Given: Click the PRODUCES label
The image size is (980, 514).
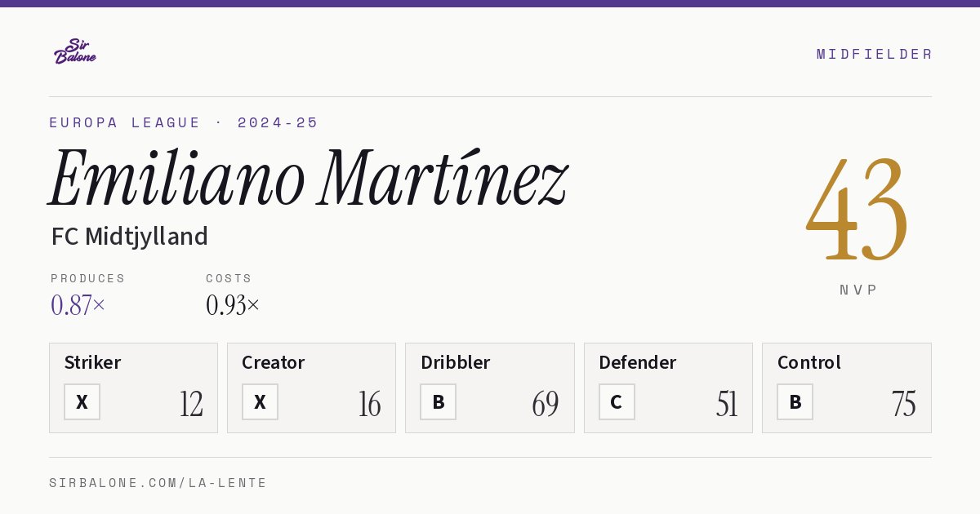Looking at the screenshot, I should point(88,278).
